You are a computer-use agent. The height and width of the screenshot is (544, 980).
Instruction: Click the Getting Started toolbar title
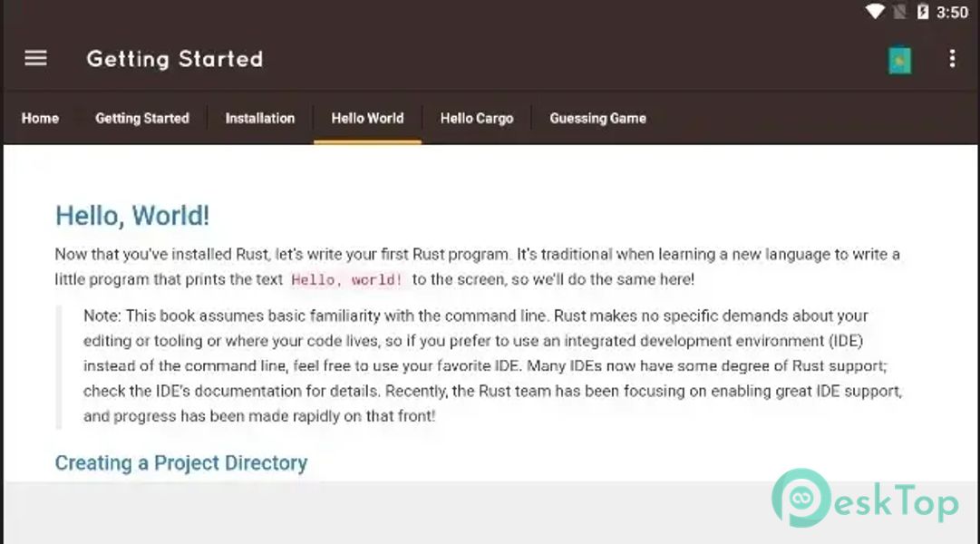pyautogui.click(x=175, y=59)
